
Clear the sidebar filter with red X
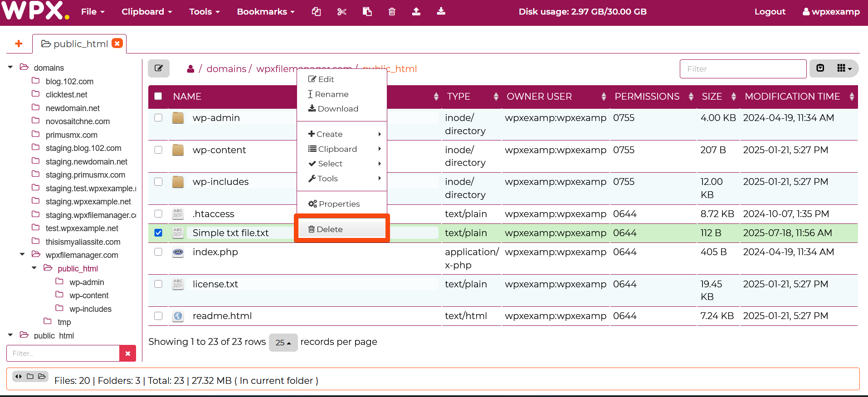tap(128, 353)
